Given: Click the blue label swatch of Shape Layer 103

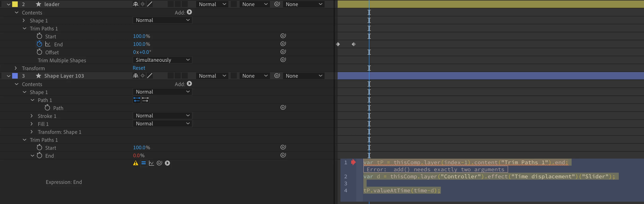Looking at the screenshot, I should point(15,76).
